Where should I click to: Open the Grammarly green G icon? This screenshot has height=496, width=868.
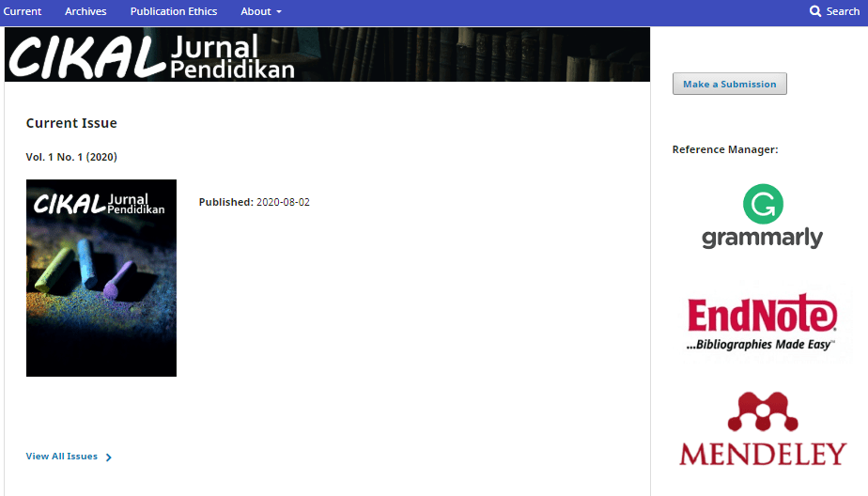[763, 204]
